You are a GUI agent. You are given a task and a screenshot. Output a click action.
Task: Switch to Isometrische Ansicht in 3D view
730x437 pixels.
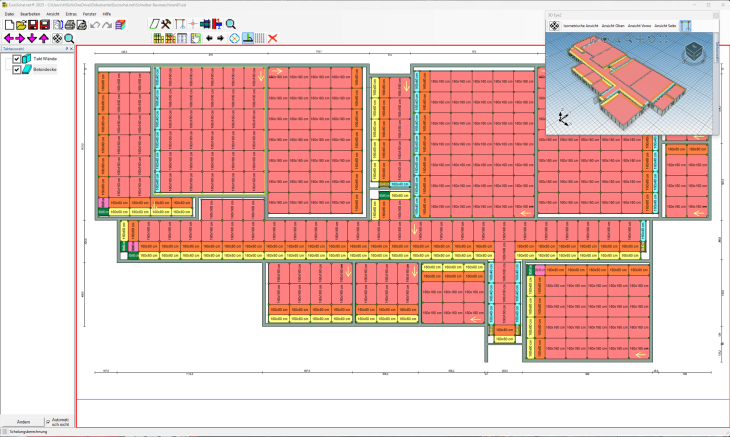pyautogui.click(x=579, y=25)
